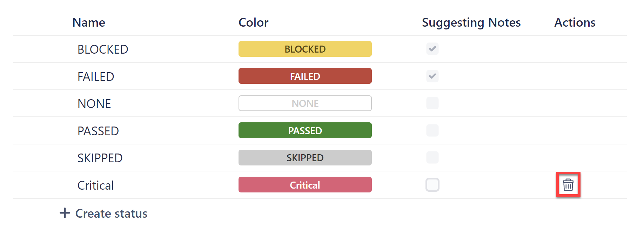The image size is (644, 231).
Task: Click the SKIPPED gray color badge
Action: tap(305, 157)
